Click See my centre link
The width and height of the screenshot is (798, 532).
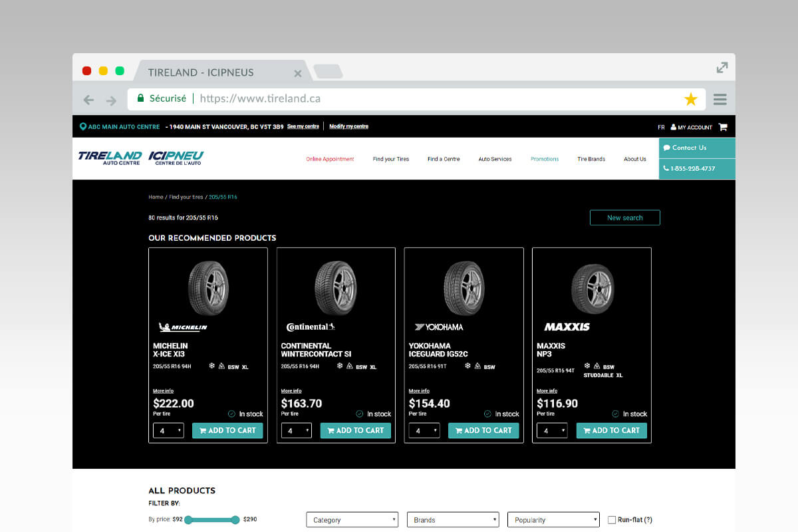coord(303,126)
